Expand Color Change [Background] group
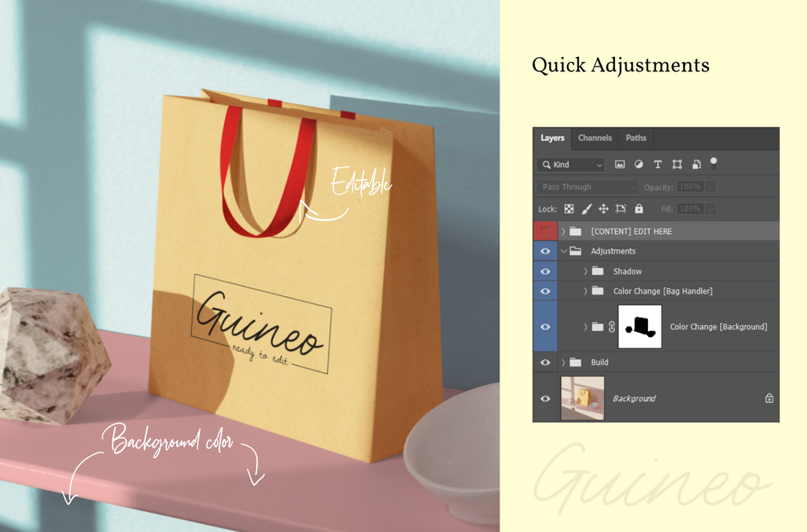 tap(585, 327)
